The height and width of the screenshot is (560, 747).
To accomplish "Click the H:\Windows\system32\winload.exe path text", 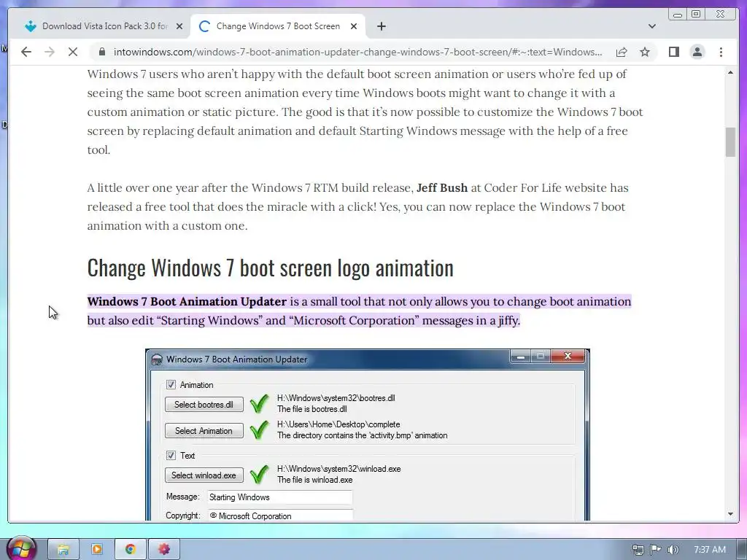I will point(338,469).
